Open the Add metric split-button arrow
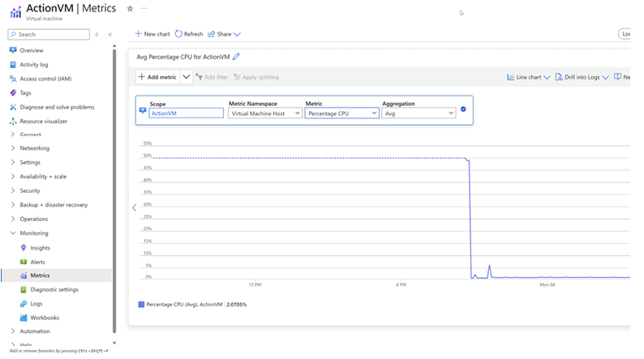The image size is (644, 359). click(186, 77)
